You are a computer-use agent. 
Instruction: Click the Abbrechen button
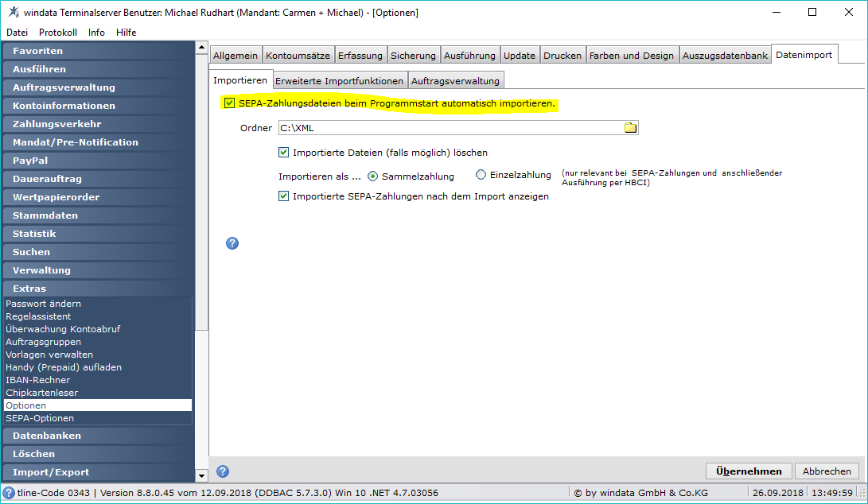coord(827,471)
